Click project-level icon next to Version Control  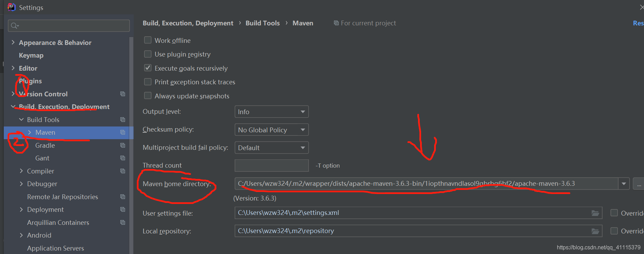(x=123, y=94)
